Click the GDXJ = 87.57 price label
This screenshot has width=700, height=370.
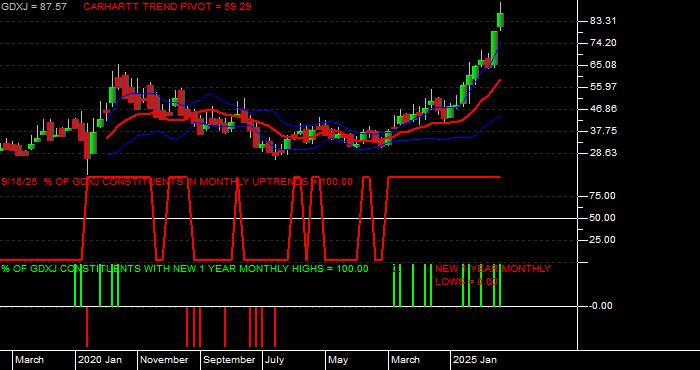[x=33, y=7]
